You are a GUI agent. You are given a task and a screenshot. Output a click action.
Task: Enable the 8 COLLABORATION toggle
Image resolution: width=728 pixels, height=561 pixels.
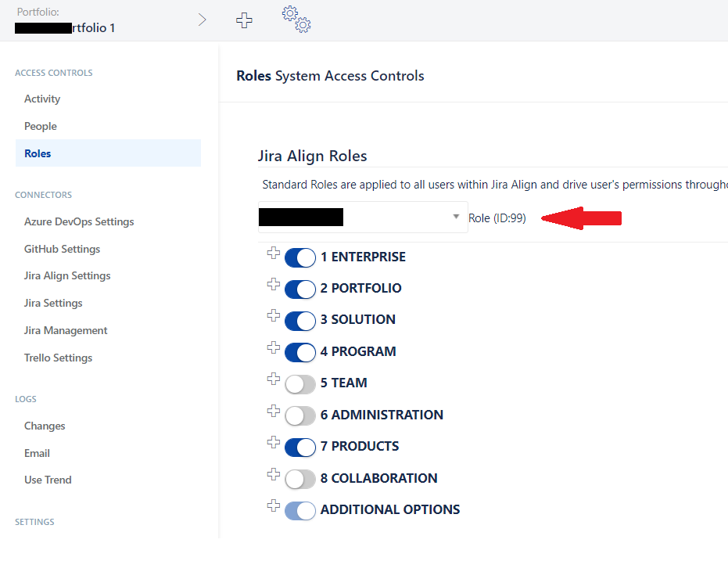coord(300,480)
